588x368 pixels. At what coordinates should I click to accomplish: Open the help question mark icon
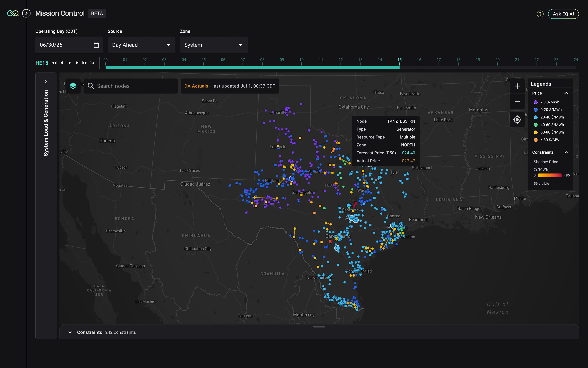pyautogui.click(x=540, y=14)
